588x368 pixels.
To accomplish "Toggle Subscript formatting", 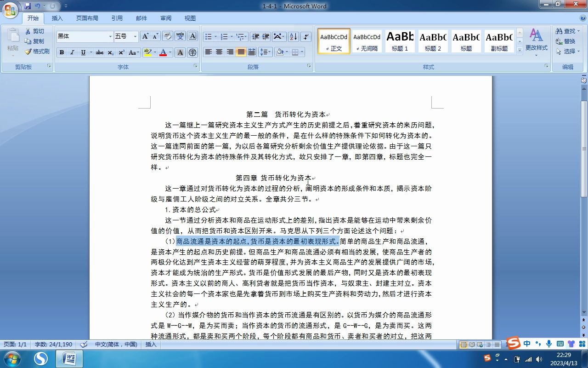I will [110, 52].
